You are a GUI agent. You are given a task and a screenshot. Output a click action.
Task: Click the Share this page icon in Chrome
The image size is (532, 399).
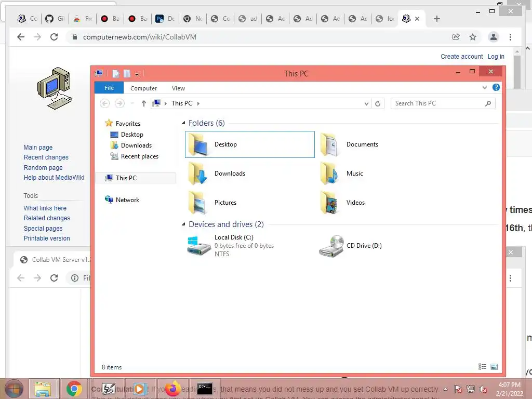(x=456, y=37)
